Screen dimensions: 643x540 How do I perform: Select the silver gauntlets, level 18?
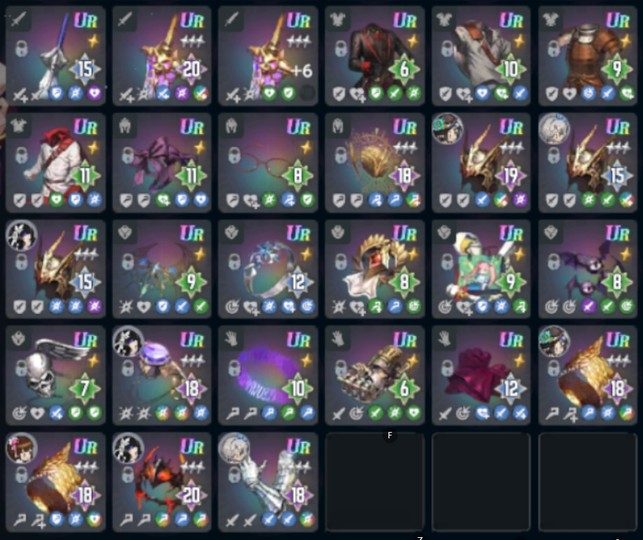click(268, 482)
